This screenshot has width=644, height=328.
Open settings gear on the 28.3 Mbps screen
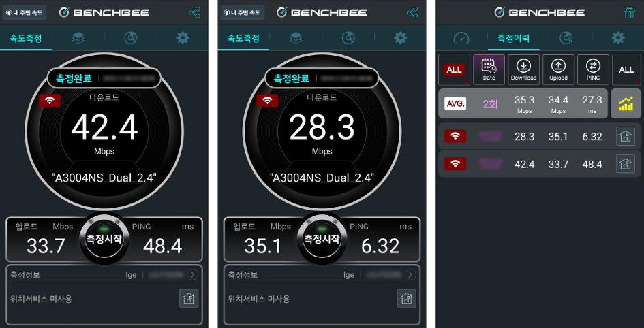401,38
